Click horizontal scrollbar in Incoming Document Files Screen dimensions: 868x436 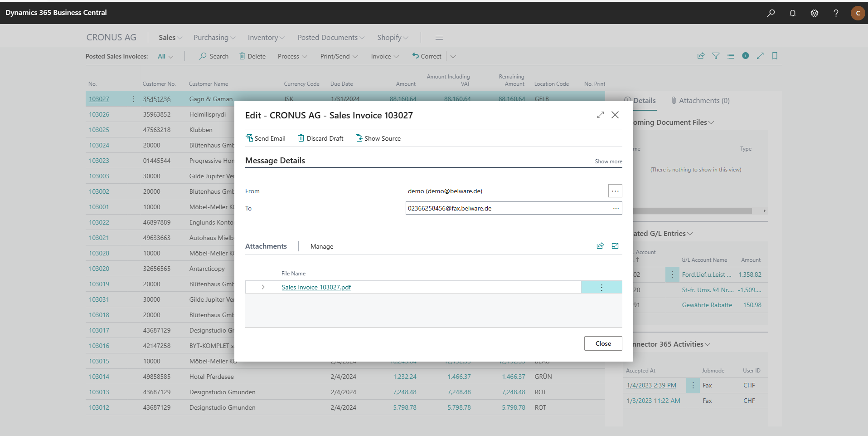(693, 211)
